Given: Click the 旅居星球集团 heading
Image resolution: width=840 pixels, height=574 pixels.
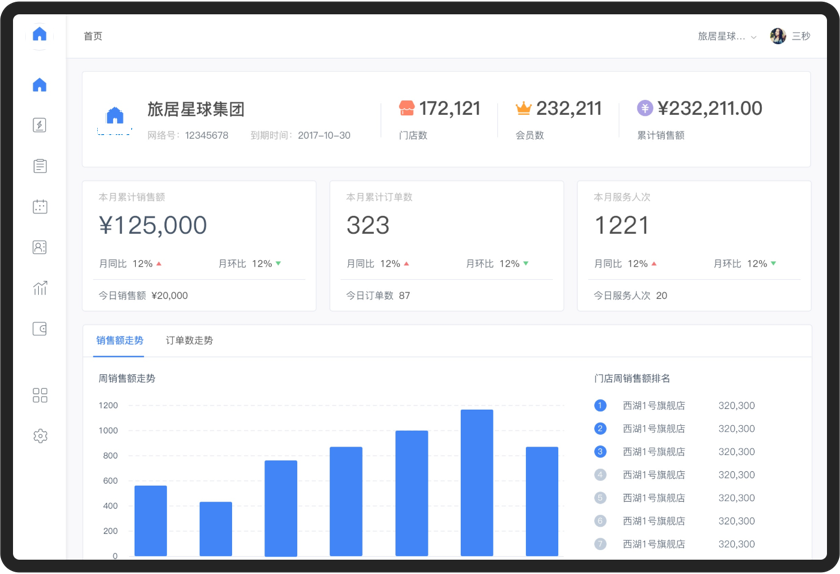Looking at the screenshot, I should [x=196, y=109].
